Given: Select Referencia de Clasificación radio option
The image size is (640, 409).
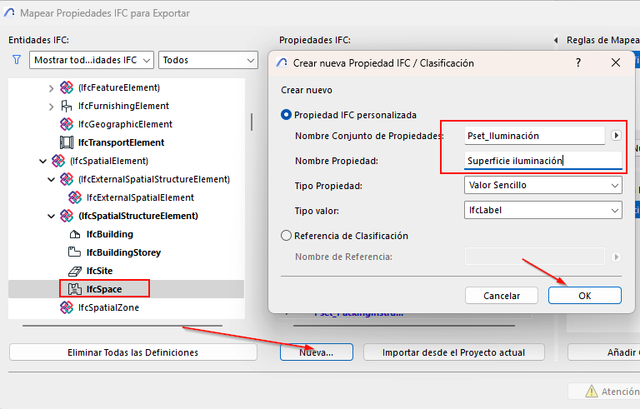Looking at the screenshot, I should pos(287,236).
